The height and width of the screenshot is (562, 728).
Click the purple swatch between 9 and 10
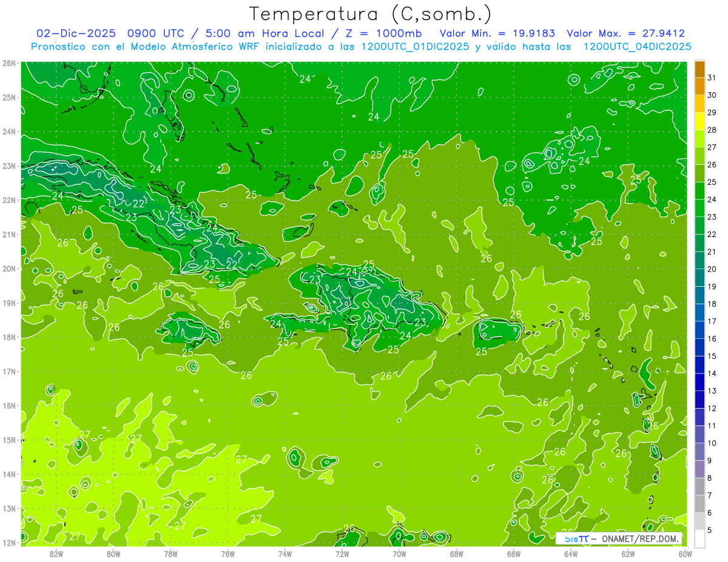[699, 452]
